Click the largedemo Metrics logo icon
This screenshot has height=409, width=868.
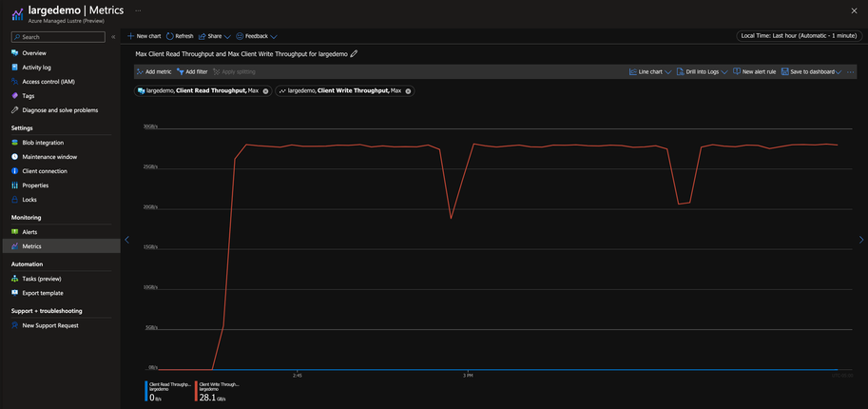17,14
